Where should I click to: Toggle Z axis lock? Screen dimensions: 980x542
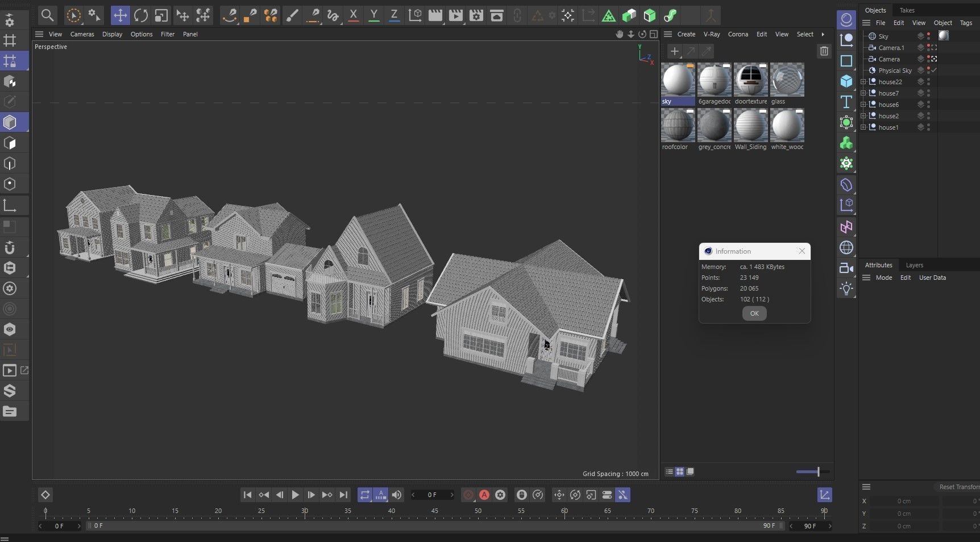pos(394,15)
